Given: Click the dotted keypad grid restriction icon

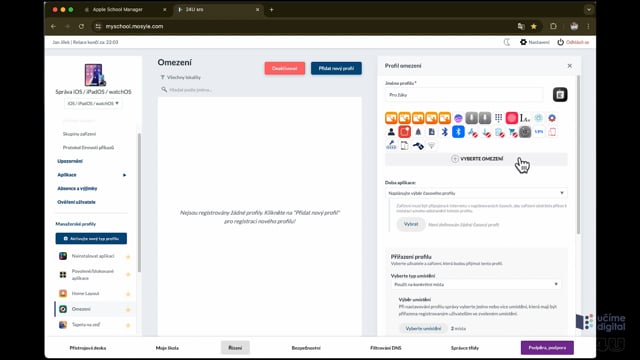Looking at the screenshot, I should 498,118.
